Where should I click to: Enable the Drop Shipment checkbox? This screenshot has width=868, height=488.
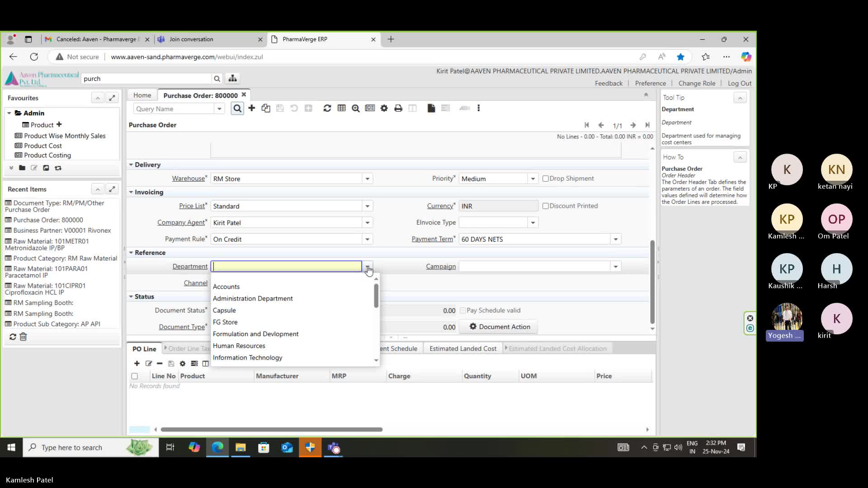coord(546,178)
